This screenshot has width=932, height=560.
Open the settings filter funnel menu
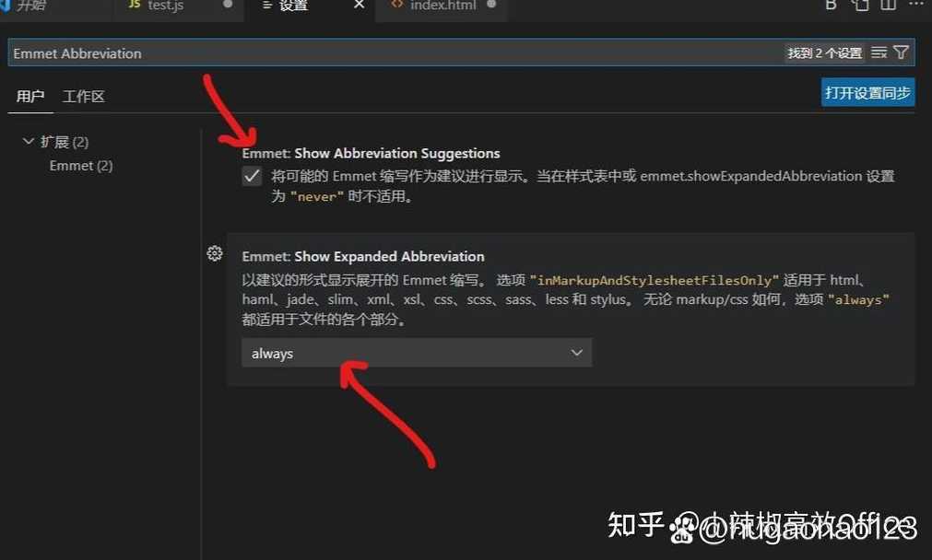tap(901, 52)
